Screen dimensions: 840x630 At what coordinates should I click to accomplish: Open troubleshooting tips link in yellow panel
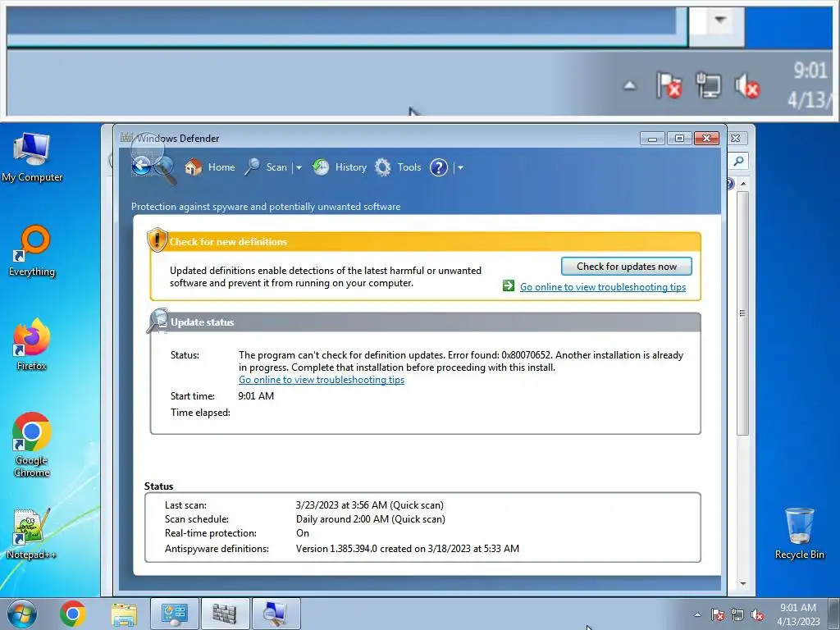click(x=603, y=286)
